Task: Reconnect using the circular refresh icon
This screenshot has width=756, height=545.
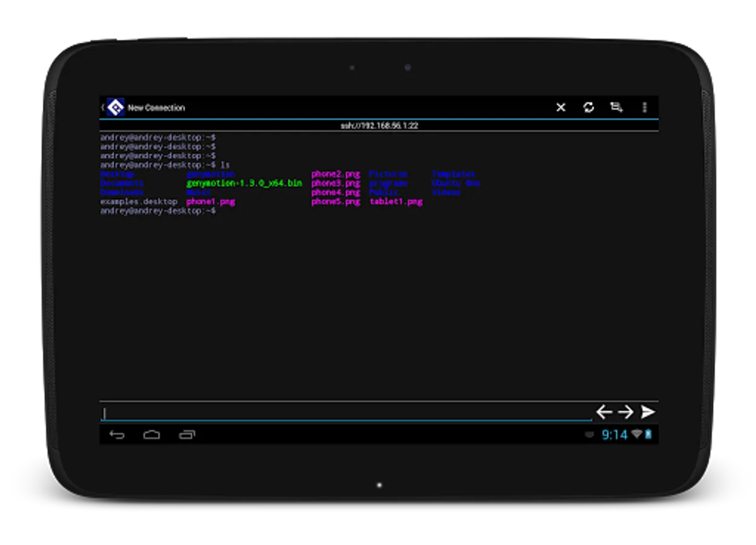Action: (x=588, y=107)
